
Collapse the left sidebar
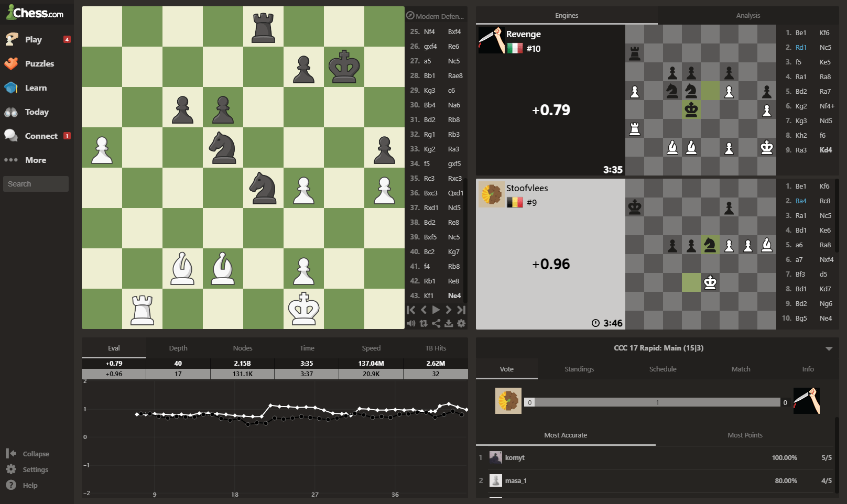click(x=28, y=454)
